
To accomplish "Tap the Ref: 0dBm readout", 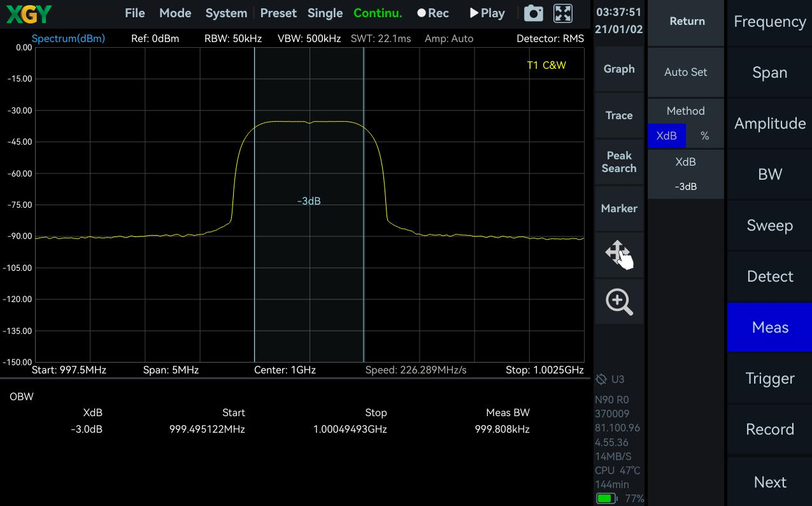I will [x=155, y=38].
